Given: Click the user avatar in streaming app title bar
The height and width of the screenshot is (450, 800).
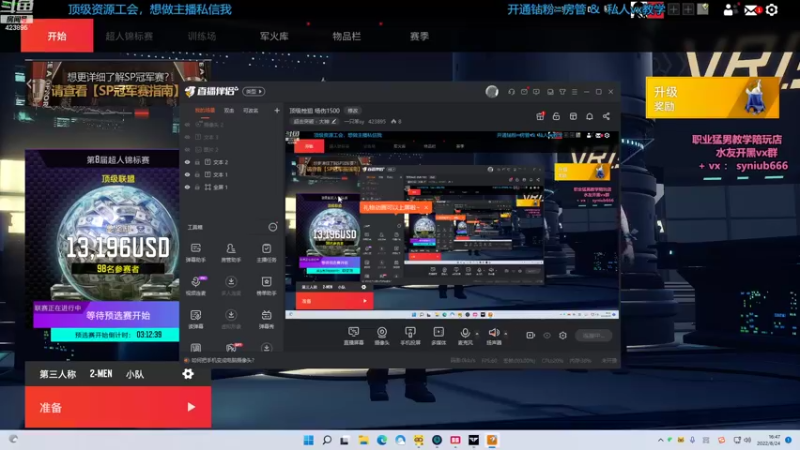Looking at the screenshot, I should tap(492, 91).
